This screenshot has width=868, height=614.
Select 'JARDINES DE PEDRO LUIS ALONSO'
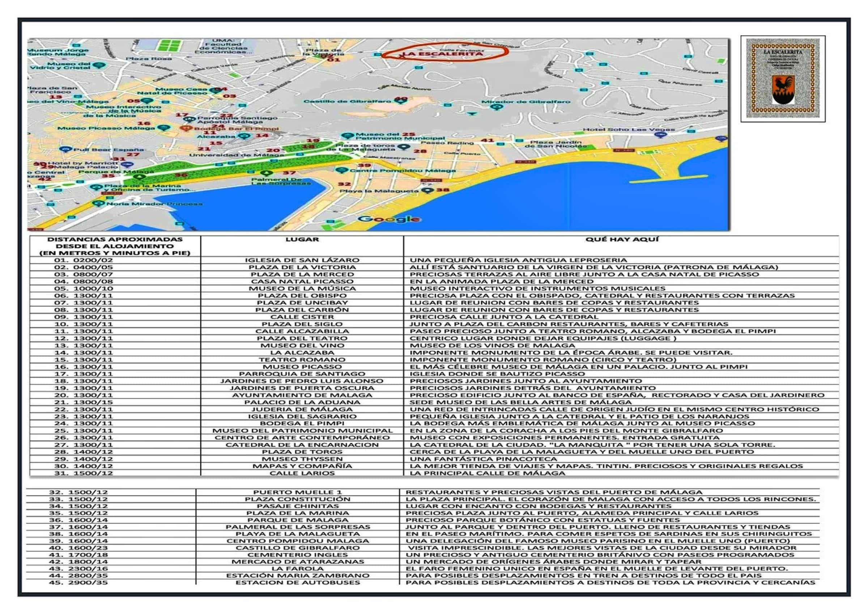(x=302, y=381)
